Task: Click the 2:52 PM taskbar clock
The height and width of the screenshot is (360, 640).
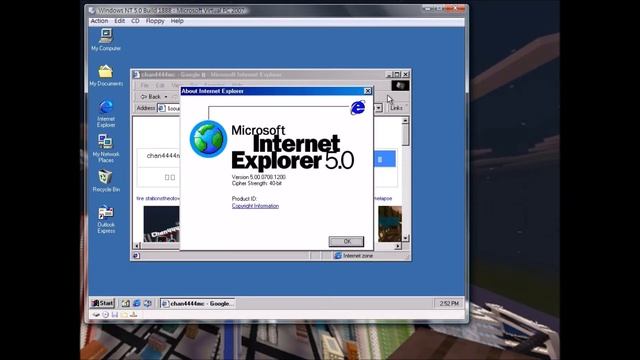Action: [x=449, y=303]
